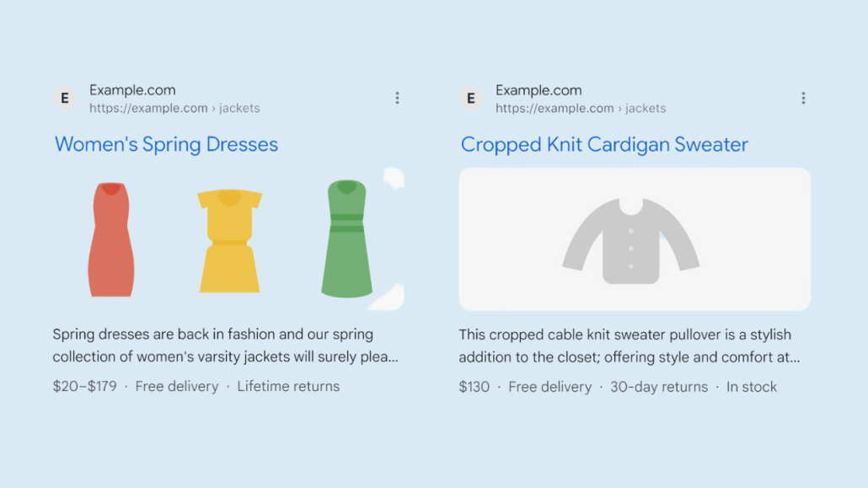868x488 pixels.
Task: Select the yellow dress image
Action: coord(230,240)
